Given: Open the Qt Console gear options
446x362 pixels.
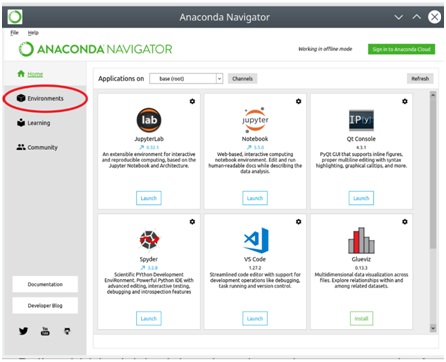Looking at the screenshot, I should [x=405, y=101].
